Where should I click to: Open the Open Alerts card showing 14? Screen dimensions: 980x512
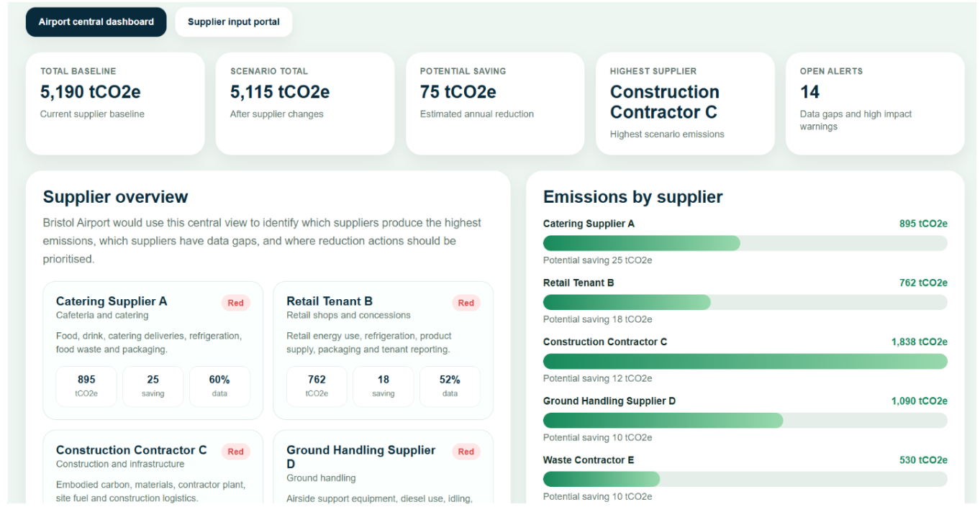coord(875,104)
